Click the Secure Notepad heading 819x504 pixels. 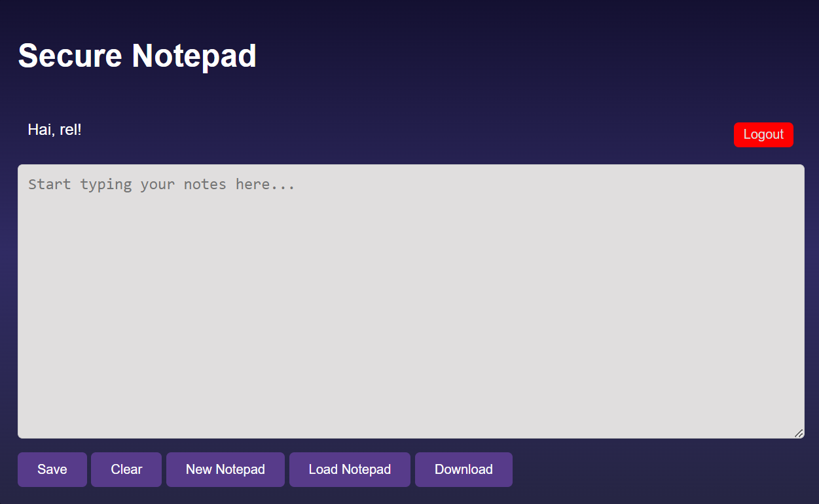coord(137,56)
